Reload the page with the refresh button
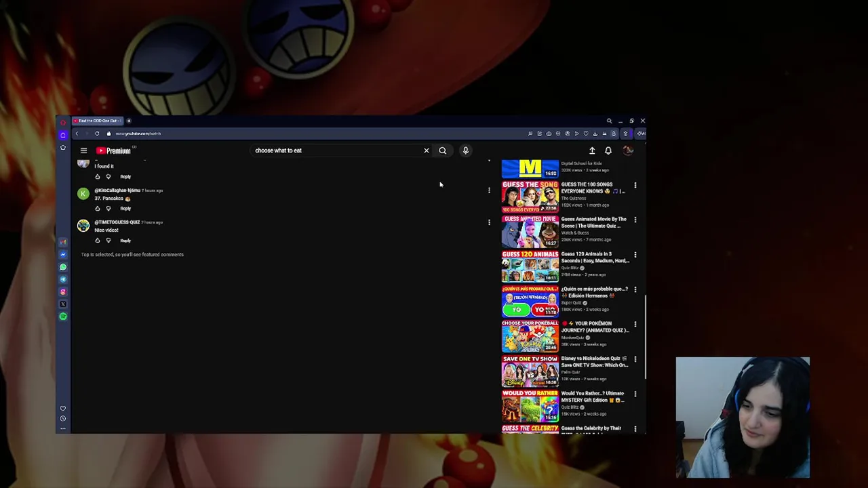This screenshot has height=488, width=868. pyautogui.click(x=97, y=134)
